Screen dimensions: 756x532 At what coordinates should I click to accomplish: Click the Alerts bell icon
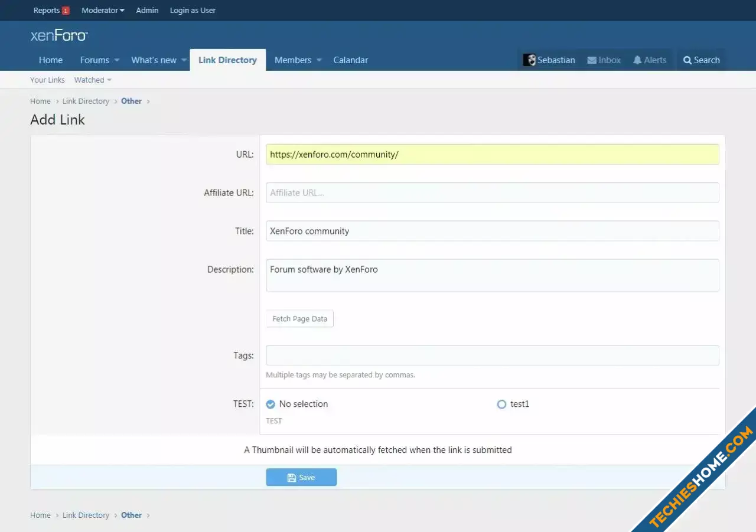point(637,60)
